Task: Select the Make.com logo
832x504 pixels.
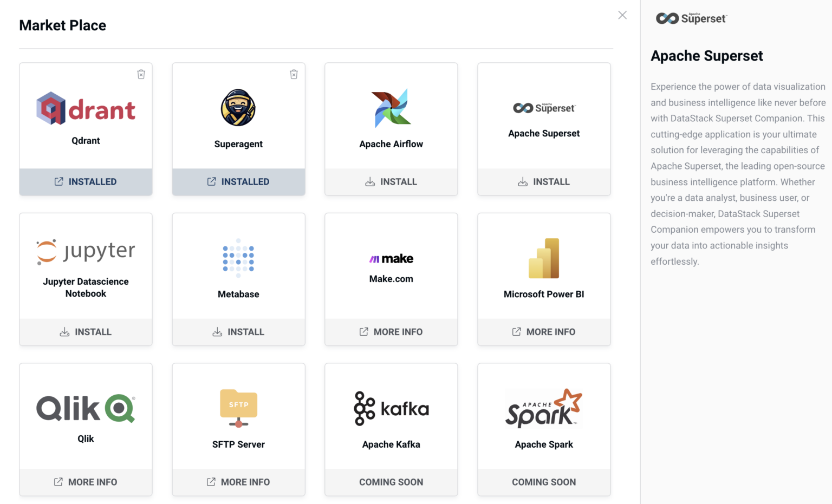Action: [391, 258]
